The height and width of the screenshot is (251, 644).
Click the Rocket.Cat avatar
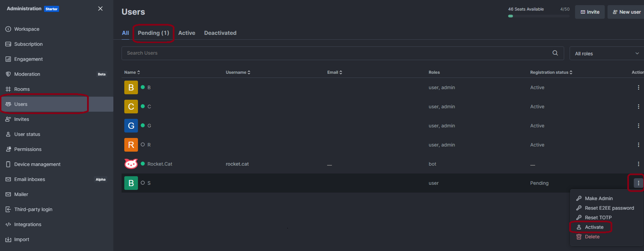(131, 164)
